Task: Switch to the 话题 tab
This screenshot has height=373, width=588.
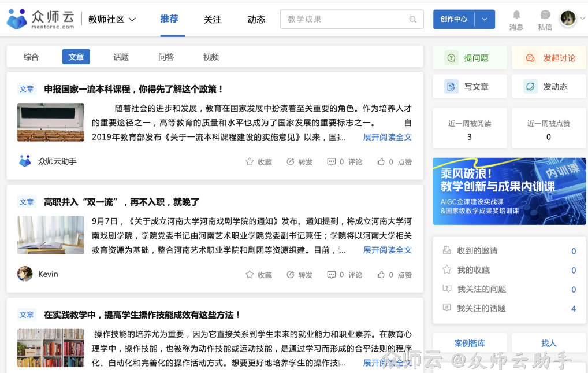Action: tap(122, 57)
